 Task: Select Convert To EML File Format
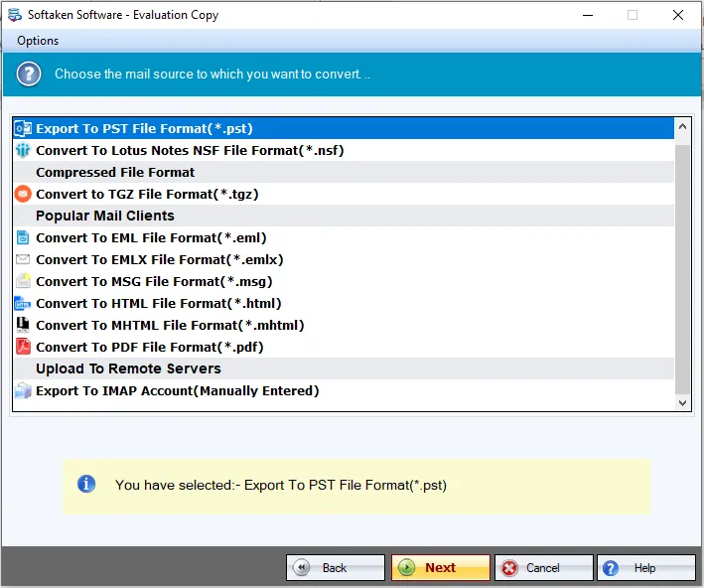[x=344, y=237]
